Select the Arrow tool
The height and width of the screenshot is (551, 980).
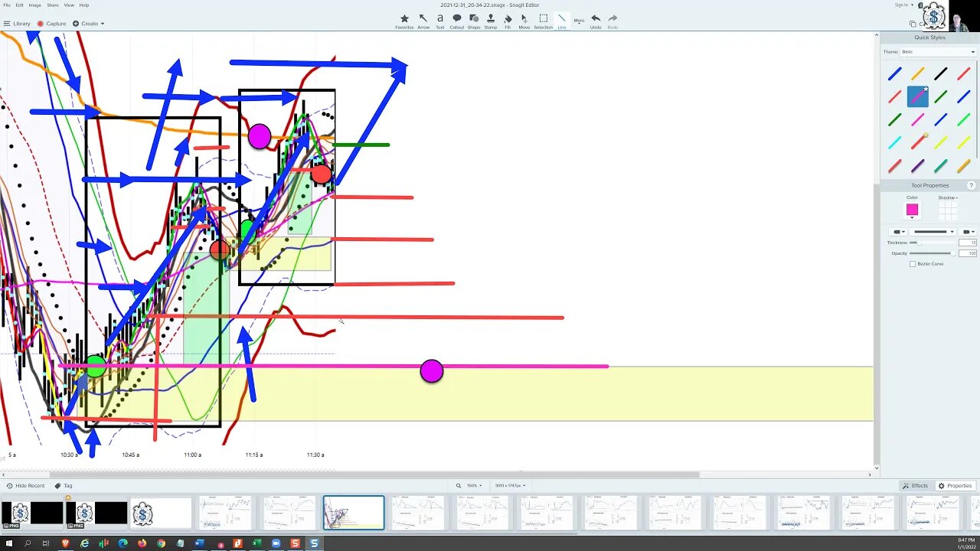[423, 21]
